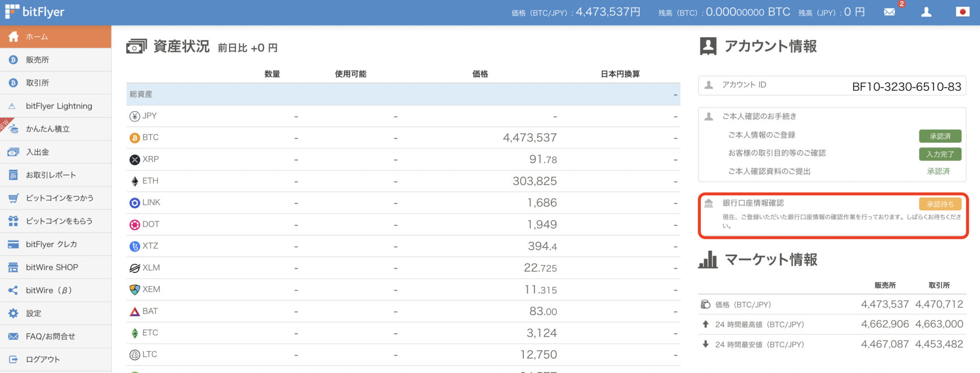The width and height of the screenshot is (980, 373).
Task: Click the gear icon for 設定
Action: 13,313
